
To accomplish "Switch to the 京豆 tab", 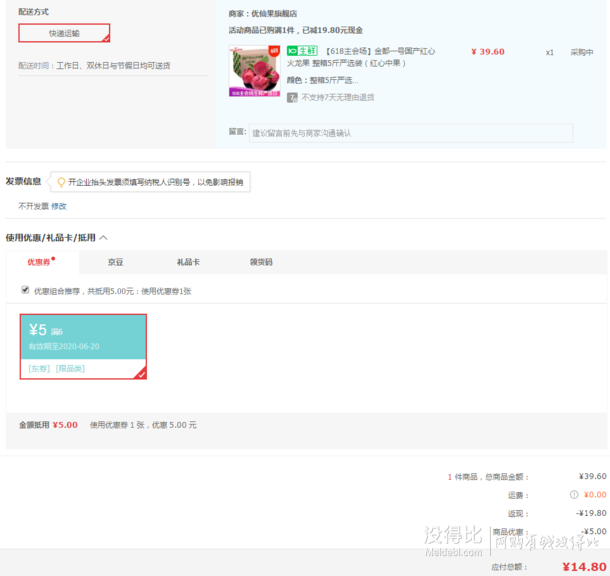I will coord(116,262).
